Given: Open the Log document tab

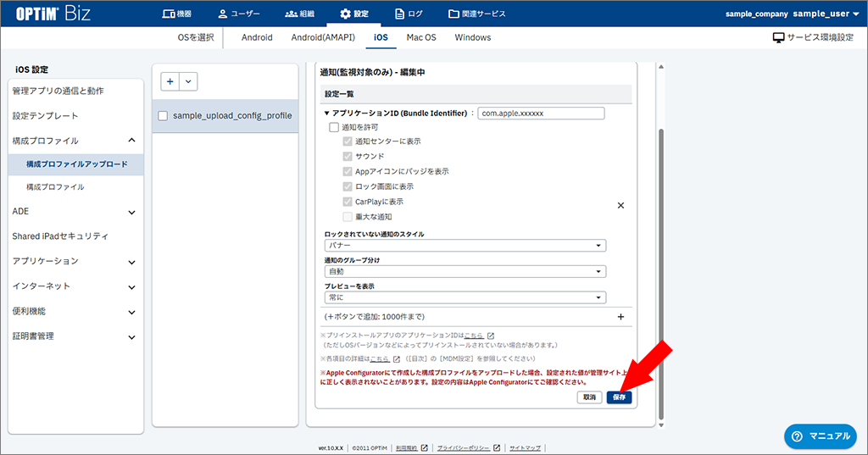Looking at the screenshot, I should [411, 14].
